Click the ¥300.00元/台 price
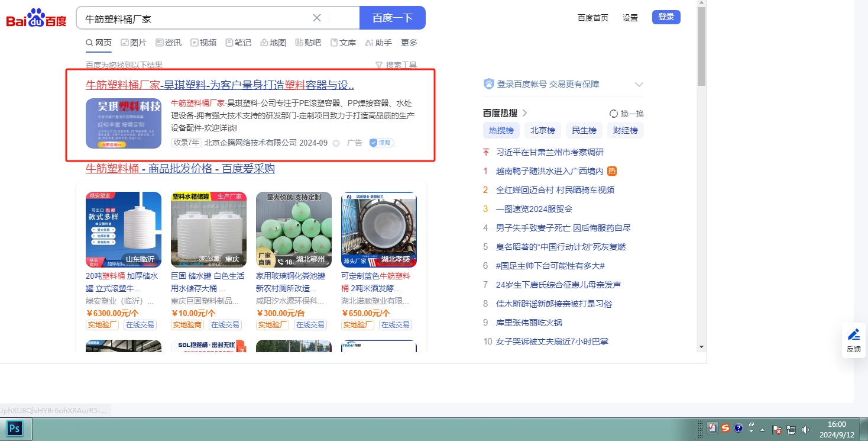This screenshot has width=868, height=441. click(x=281, y=313)
